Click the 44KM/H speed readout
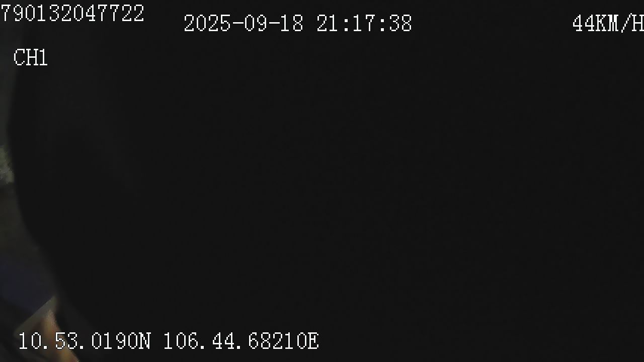 coord(608,24)
